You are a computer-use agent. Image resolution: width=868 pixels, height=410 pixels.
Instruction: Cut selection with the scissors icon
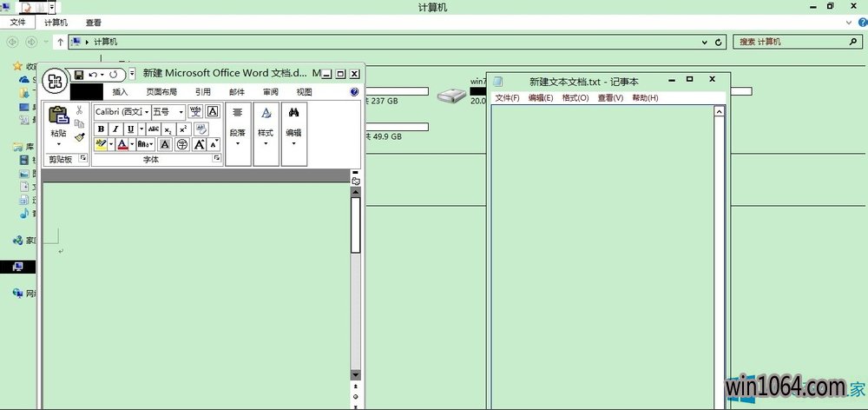tap(79, 110)
